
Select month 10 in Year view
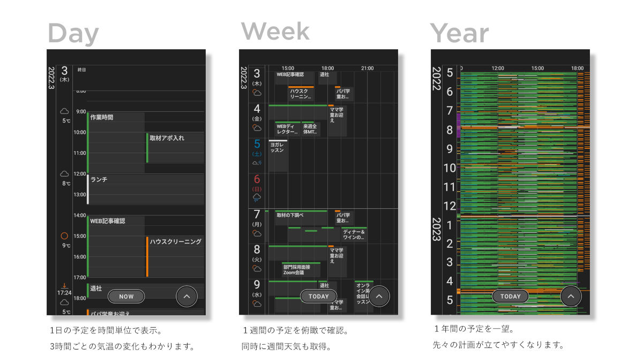450,168
